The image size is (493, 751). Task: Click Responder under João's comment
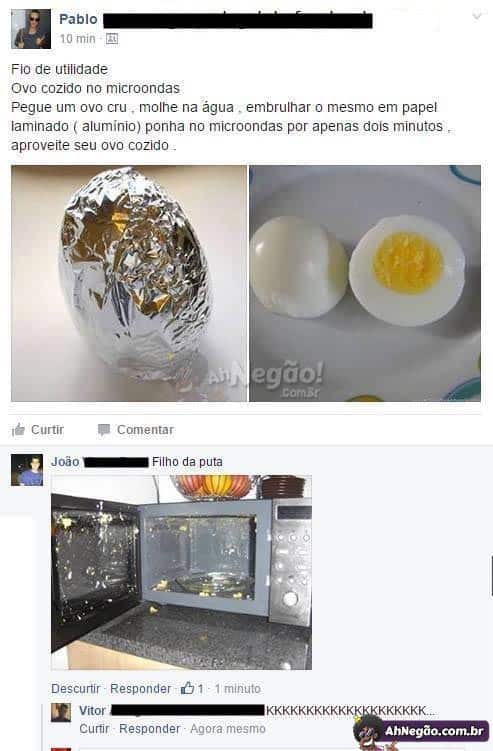pyautogui.click(x=140, y=689)
